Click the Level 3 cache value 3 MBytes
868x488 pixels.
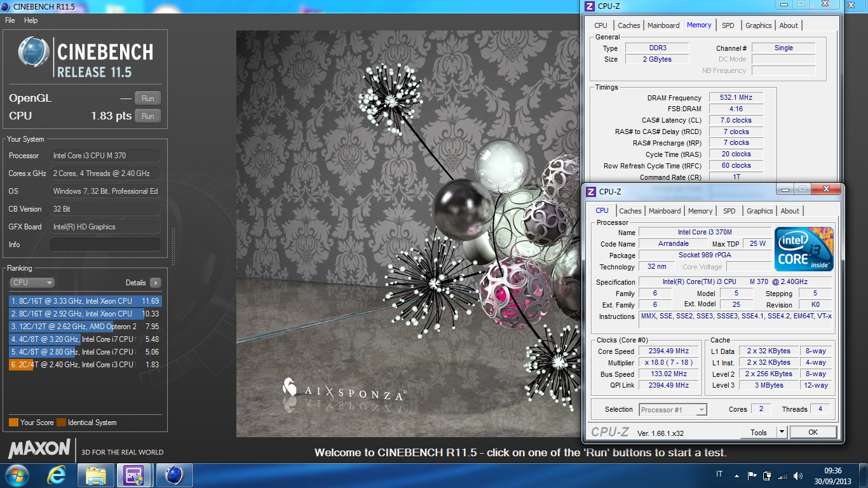pyautogui.click(x=768, y=386)
